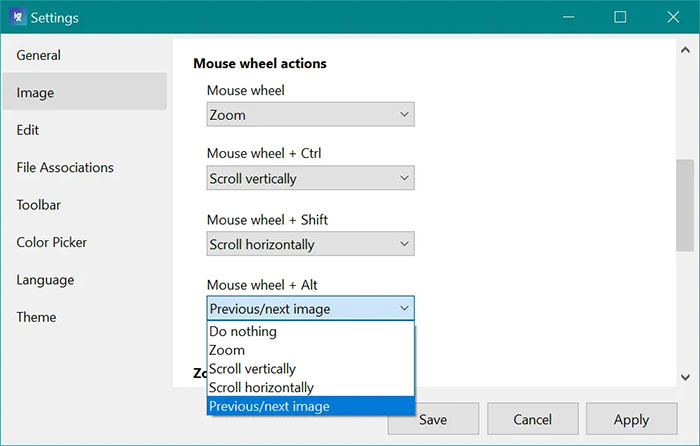
Task: Select the Image settings tab
Action: pos(35,92)
